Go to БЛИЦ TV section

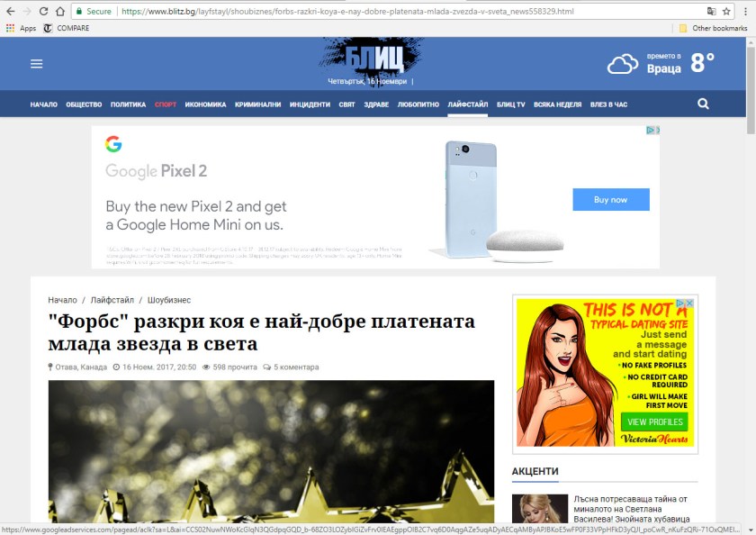[510, 104]
